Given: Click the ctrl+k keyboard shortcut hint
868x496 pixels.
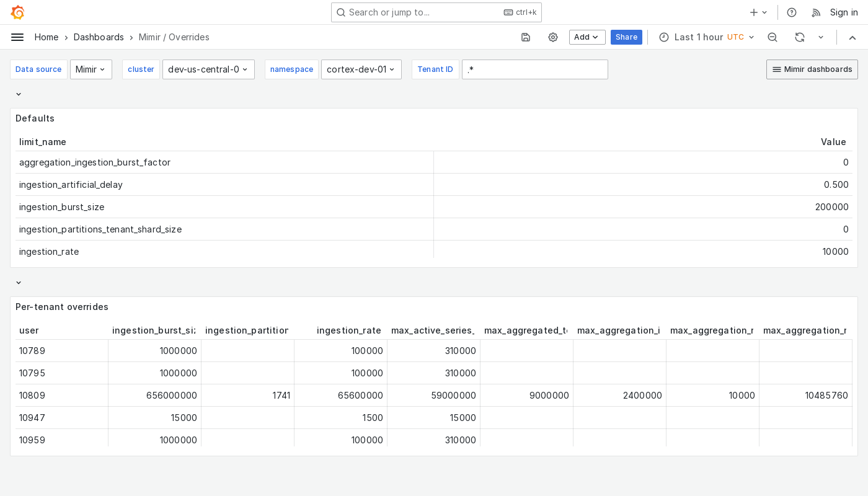Looking at the screenshot, I should 520,12.
